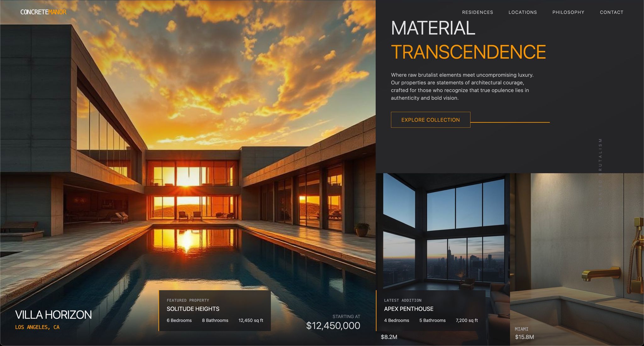
Task: Open the Villa Horizon featured property
Action: click(x=53, y=315)
